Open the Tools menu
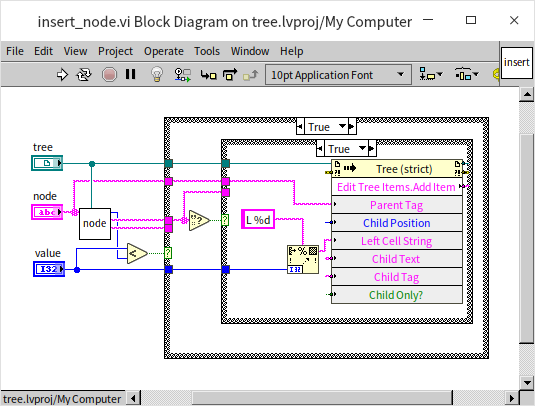This screenshot has width=535, height=406. pos(207,51)
